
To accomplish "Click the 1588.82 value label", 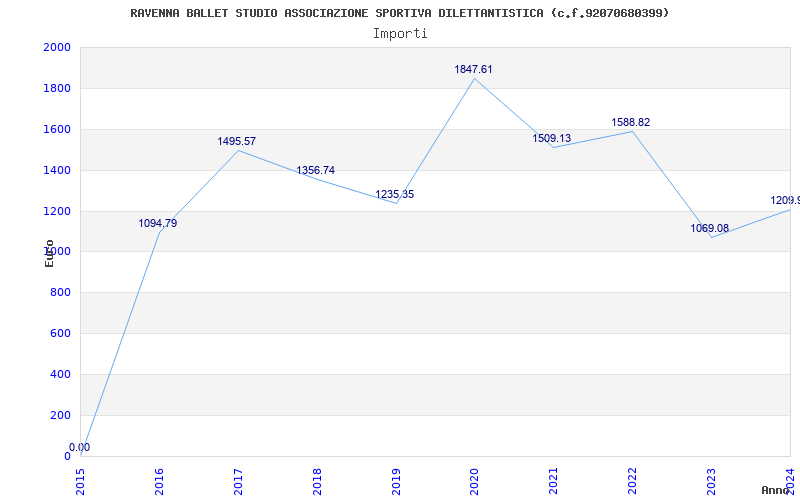I will click(x=631, y=122).
